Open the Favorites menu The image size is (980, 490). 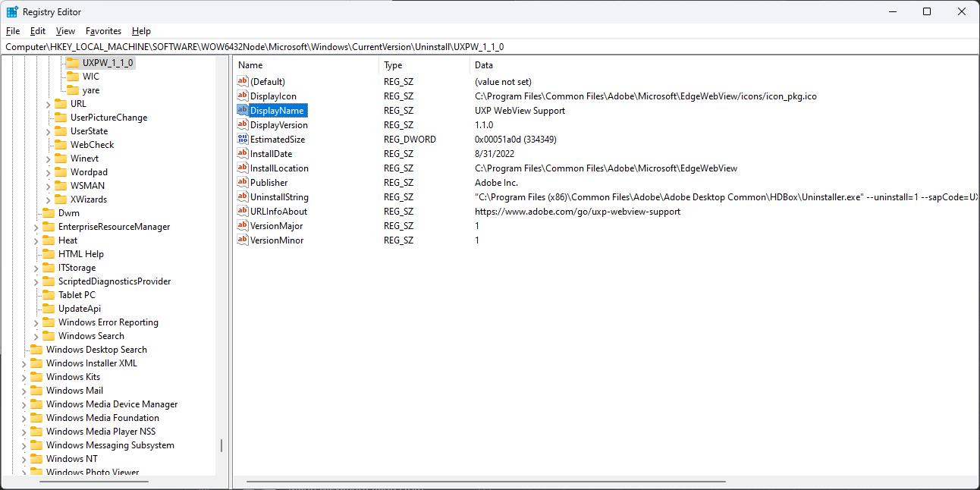[x=103, y=31]
